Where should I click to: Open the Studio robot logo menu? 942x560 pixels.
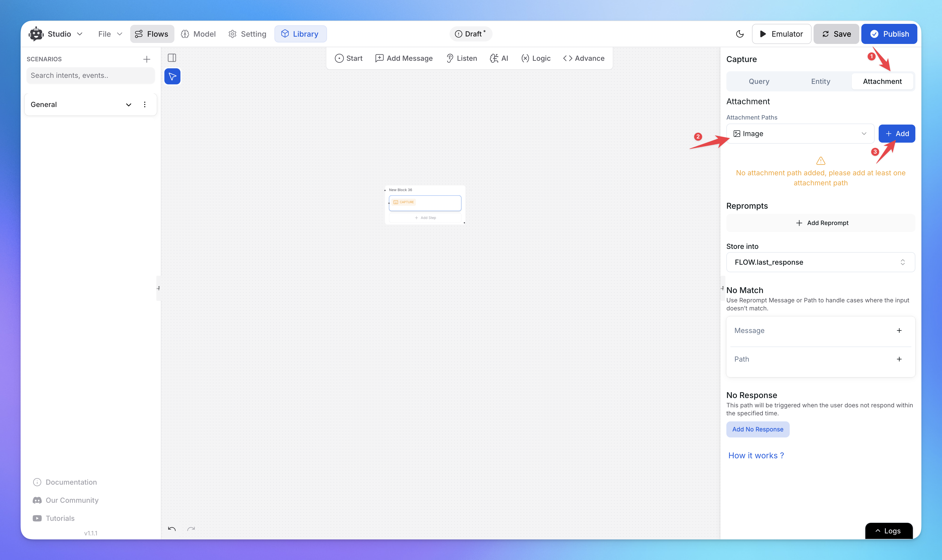(36, 34)
